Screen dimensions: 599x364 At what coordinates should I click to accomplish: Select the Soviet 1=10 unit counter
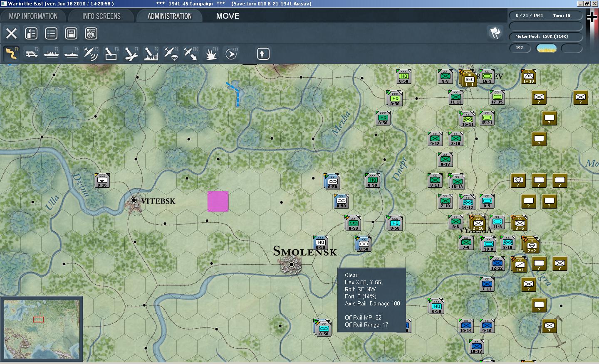pyautogui.click(x=528, y=76)
